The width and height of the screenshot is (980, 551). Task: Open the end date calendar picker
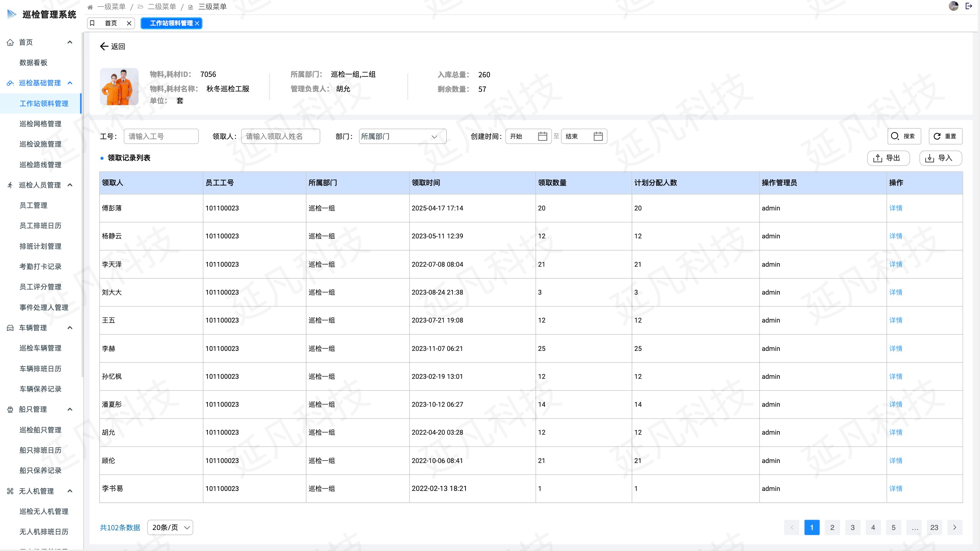pos(598,136)
